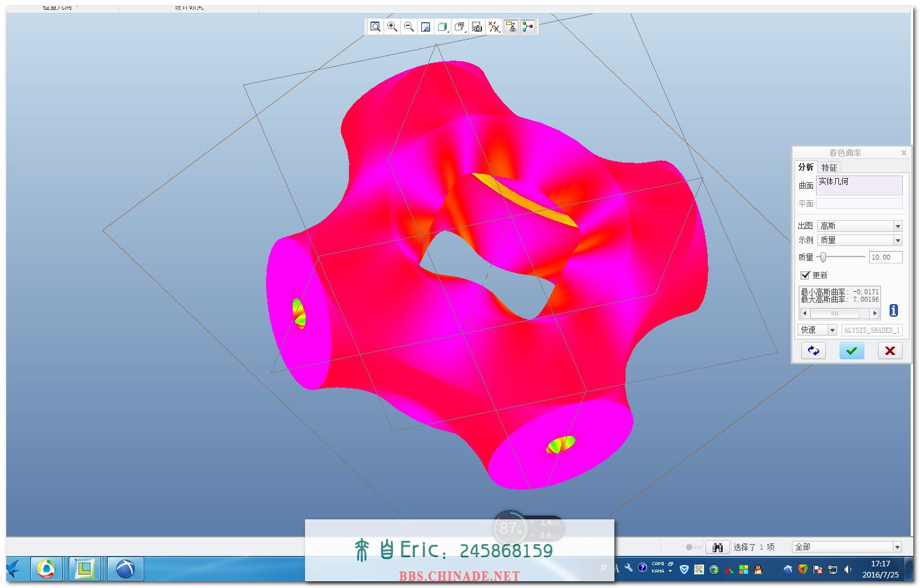Open the datum display filters icon
Screen dimensions: 920x588
point(494,27)
